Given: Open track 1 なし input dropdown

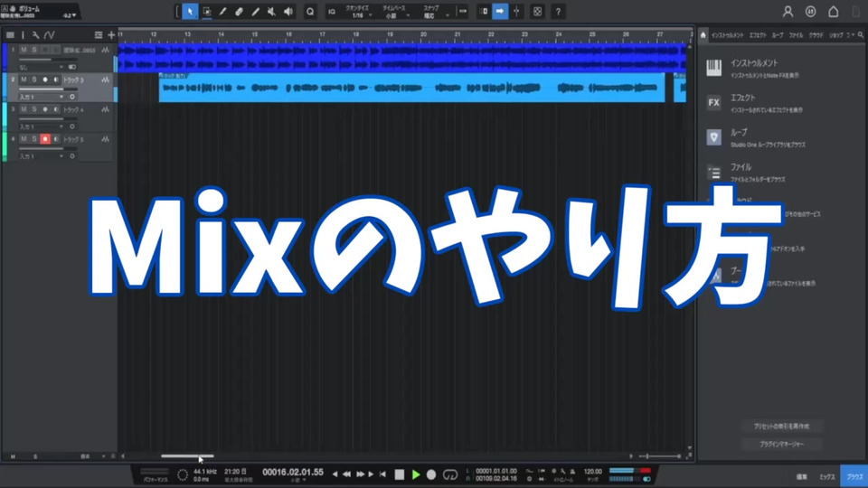Looking at the screenshot, I should 42,67.
